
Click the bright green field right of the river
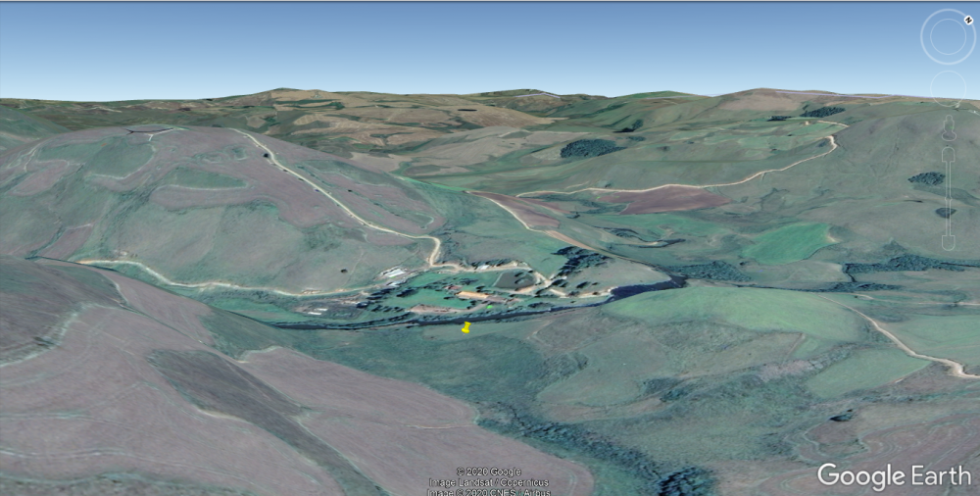pyautogui.click(x=789, y=241)
